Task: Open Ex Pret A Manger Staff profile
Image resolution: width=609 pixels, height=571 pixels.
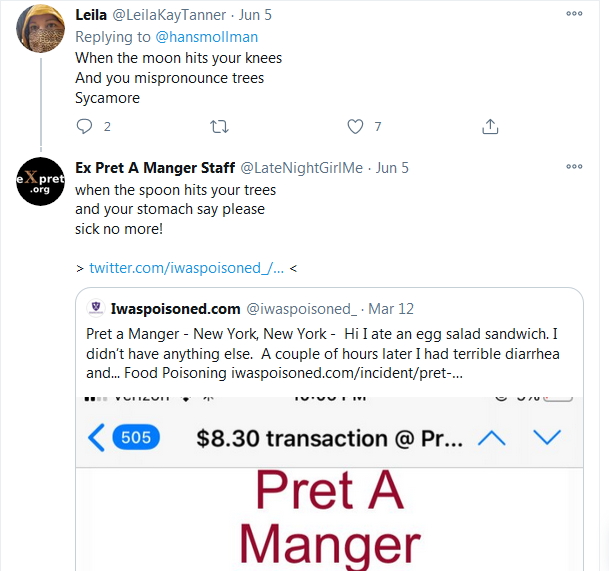Action: point(155,168)
